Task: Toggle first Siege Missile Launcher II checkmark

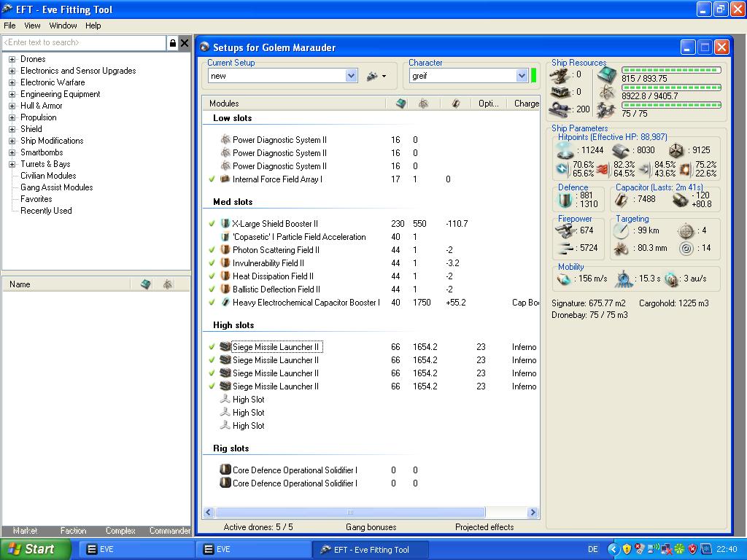Action: pos(212,346)
